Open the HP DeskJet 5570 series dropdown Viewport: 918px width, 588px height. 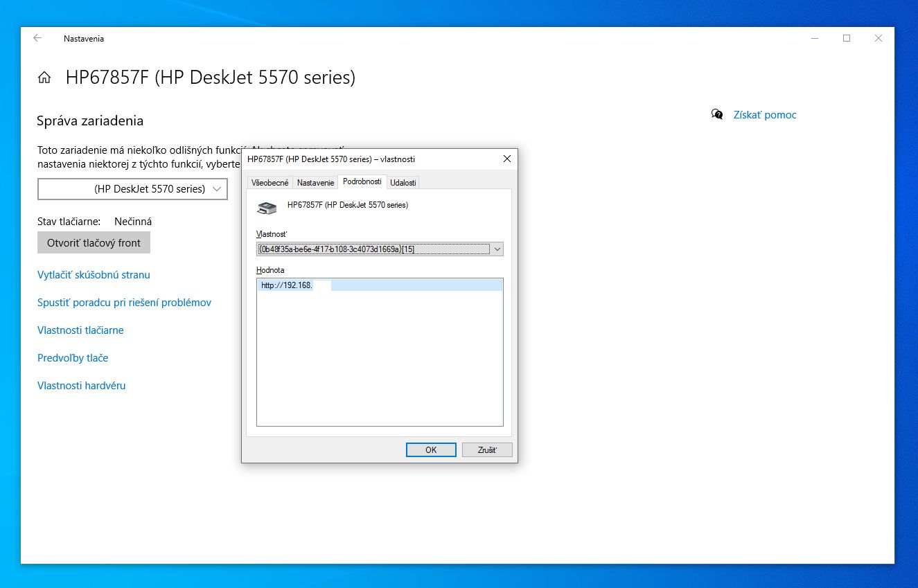pos(132,188)
